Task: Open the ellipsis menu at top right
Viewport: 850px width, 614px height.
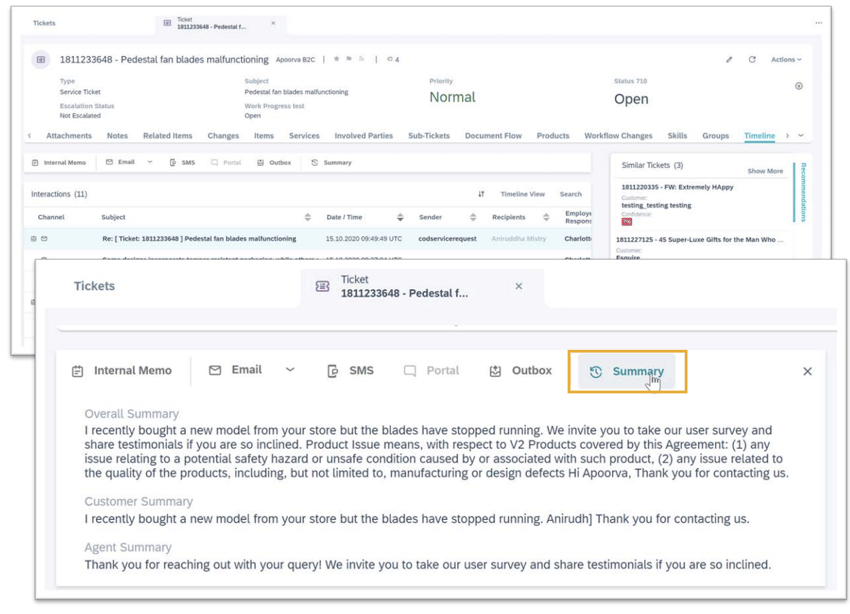Action: [x=818, y=23]
